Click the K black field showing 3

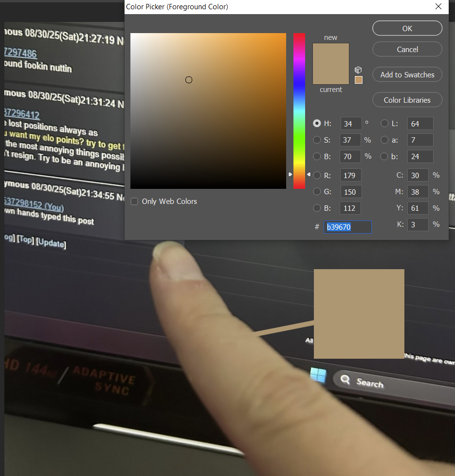(x=418, y=225)
